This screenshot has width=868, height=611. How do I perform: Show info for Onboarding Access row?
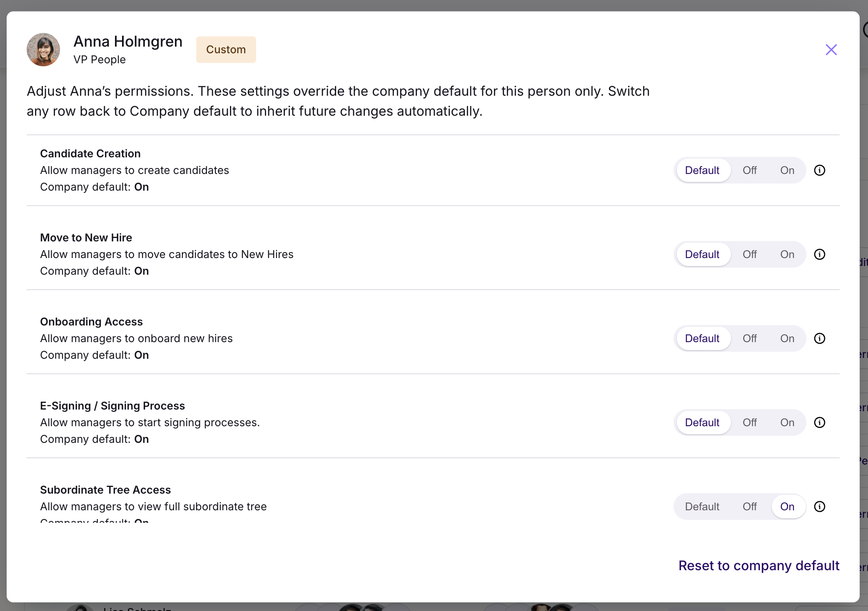pyautogui.click(x=819, y=338)
